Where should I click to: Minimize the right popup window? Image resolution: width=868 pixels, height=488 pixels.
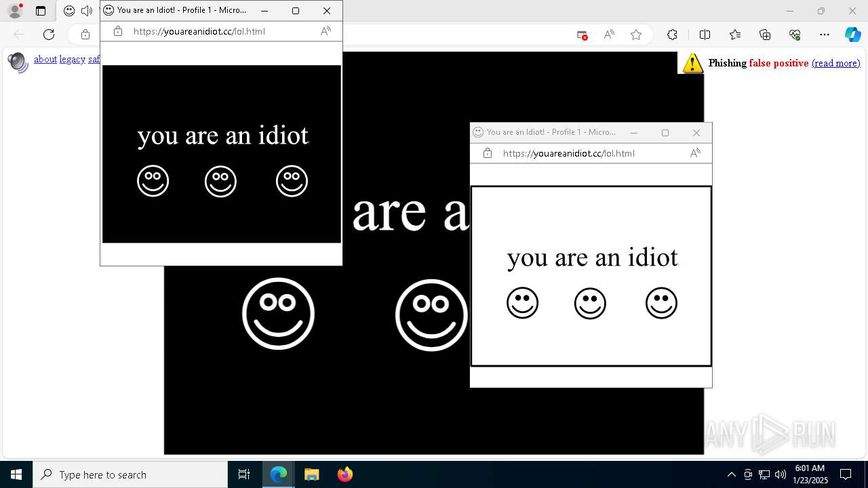[634, 133]
